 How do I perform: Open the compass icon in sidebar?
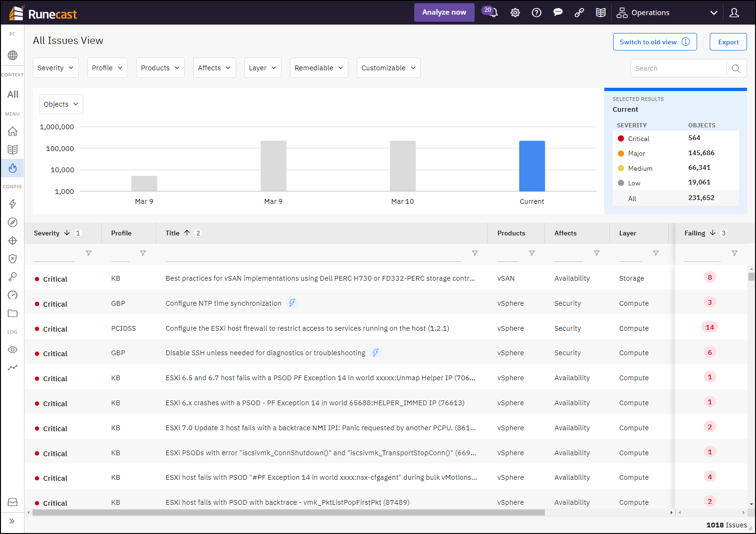(13, 222)
